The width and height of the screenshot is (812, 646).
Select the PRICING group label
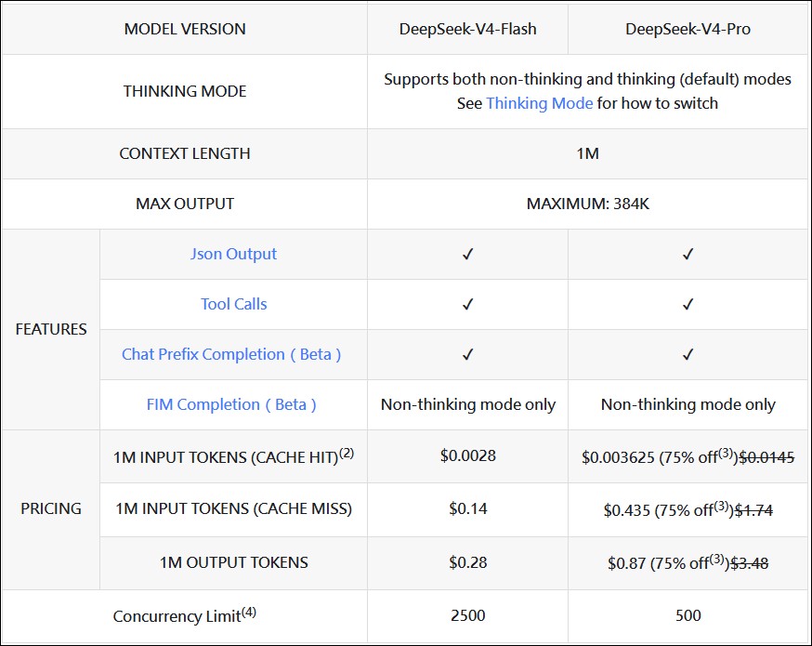tap(51, 508)
